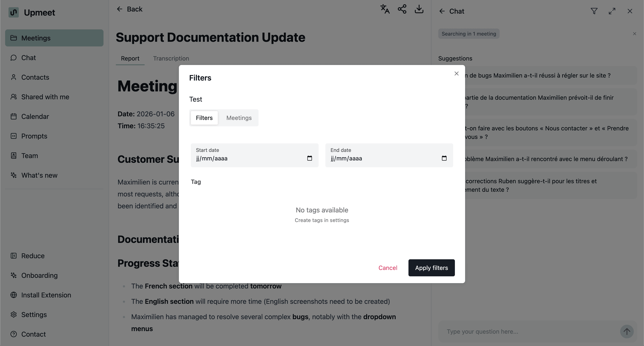
Task: Open End date calendar picker
Action: (444, 158)
